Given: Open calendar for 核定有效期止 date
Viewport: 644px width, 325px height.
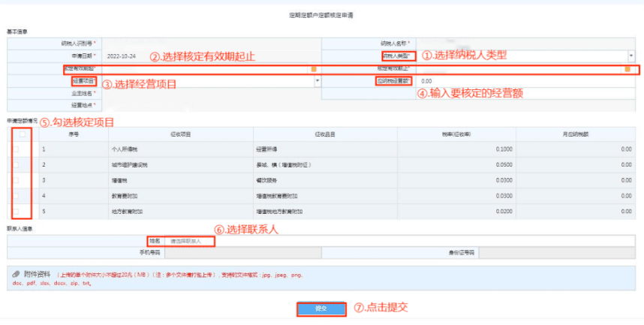Looking at the screenshot, I should coord(627,69).
